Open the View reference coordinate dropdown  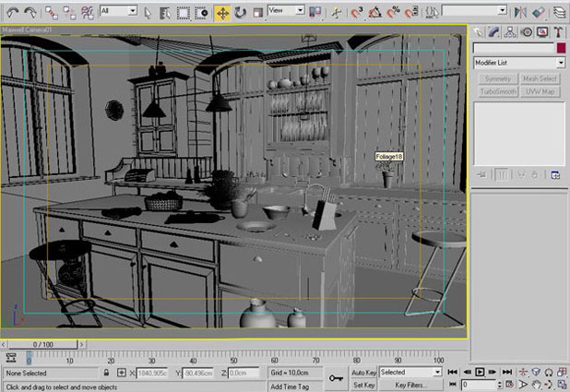286,11
